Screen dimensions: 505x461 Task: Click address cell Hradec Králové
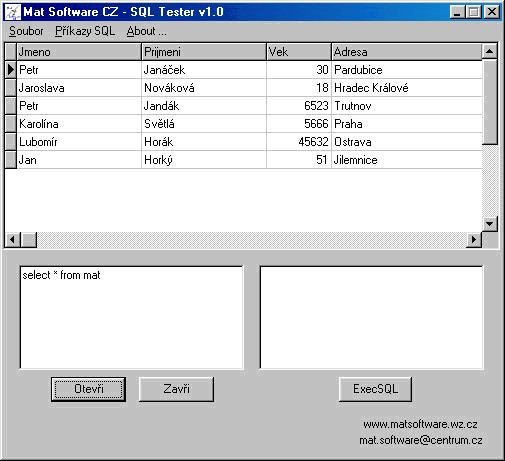point(407,88)
